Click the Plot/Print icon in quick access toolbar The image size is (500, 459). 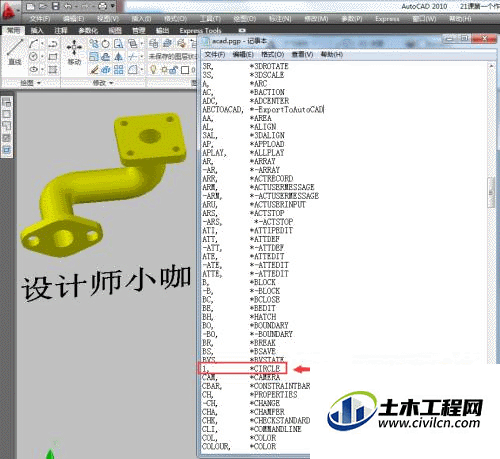pyautogui.click(x=103, y=6)
